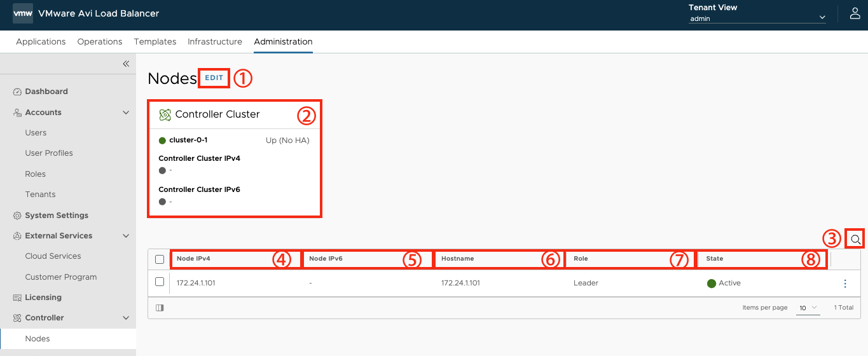The image size is (868, 356).
Task: Click the Licensing icon
Action: (x=18, y=298)
